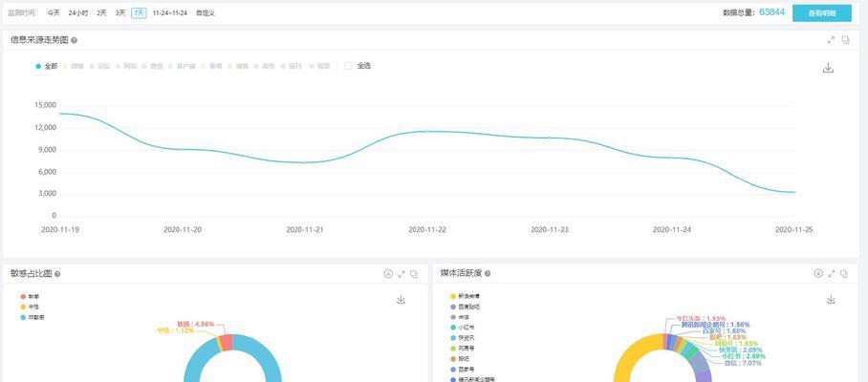Toggle 百家号 legend item in 媒体活跃度
The height and width of the screenshot is (382, 868).
[463, 369]
